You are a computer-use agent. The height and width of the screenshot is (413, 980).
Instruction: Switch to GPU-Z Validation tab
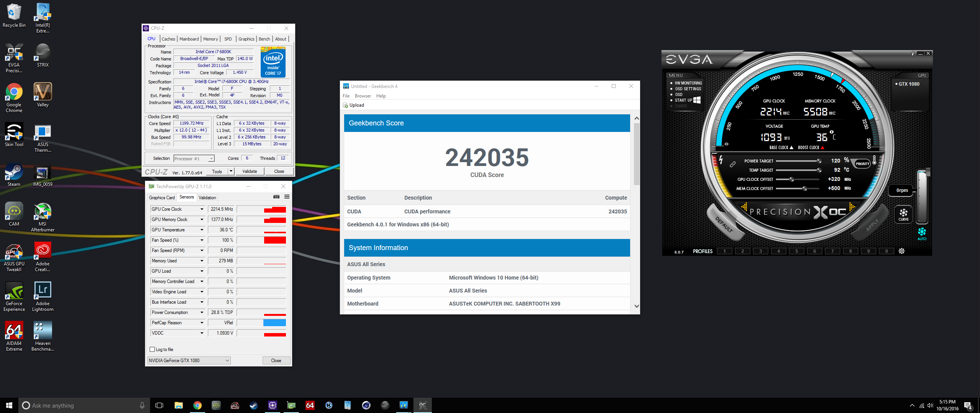[207, 198]
